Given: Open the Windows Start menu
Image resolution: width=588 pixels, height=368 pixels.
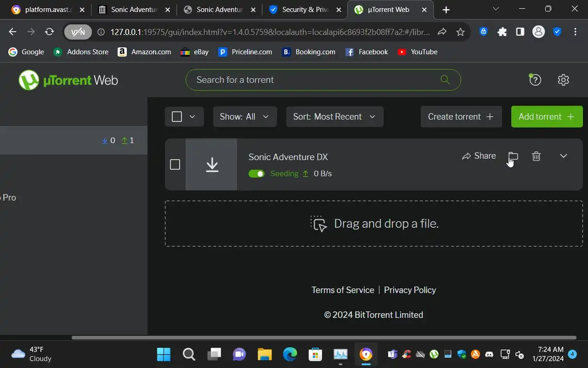Looking at the screenshot, I should coord(164,354).
